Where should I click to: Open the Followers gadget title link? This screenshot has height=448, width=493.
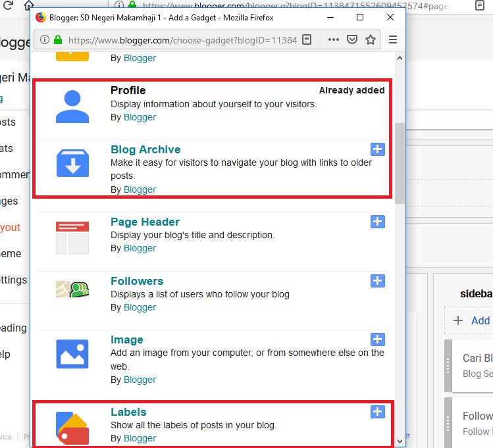[x=137, y=281]
